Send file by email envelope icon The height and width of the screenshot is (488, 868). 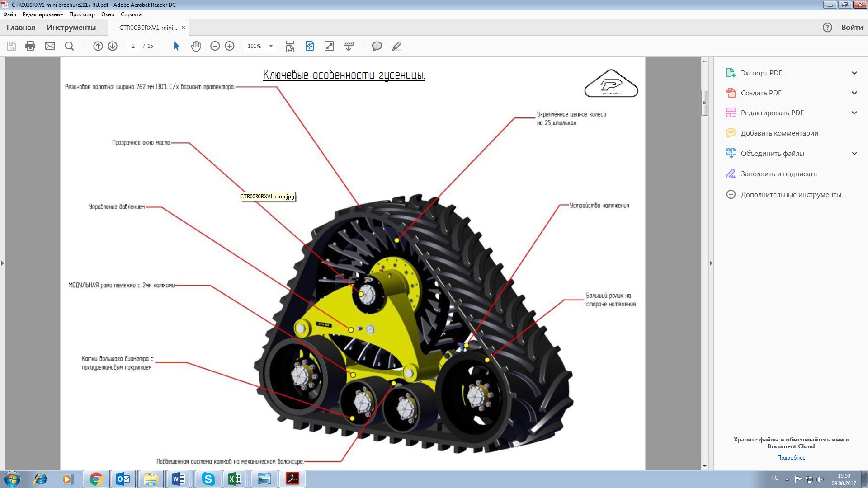tap(50, 46)
